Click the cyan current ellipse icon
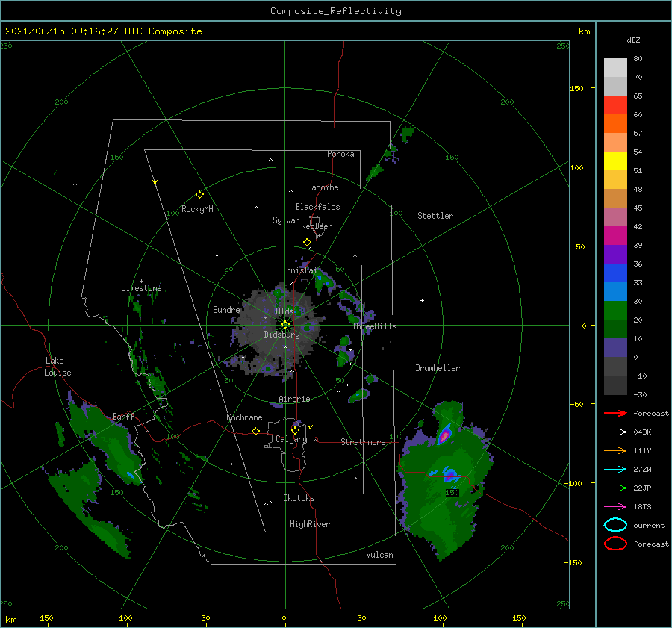 pos(615,525)
